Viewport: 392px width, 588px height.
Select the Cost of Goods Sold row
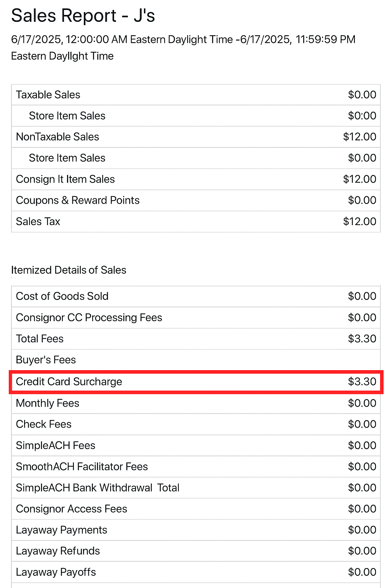tap(196, 296)
